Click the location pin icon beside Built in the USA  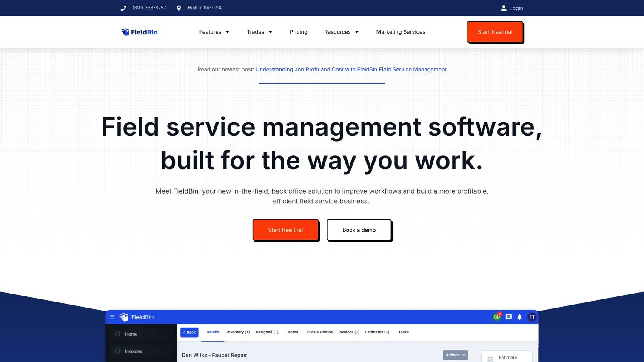[179, 8]
